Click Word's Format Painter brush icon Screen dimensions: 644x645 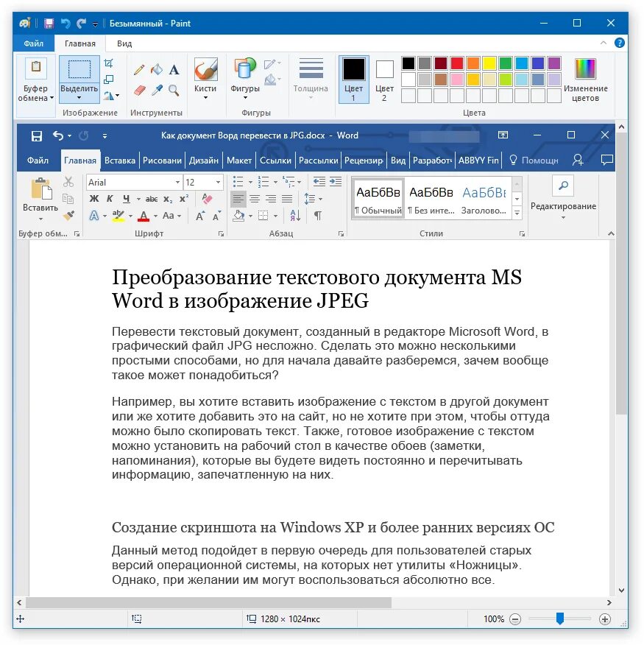(x=68, y=215)
